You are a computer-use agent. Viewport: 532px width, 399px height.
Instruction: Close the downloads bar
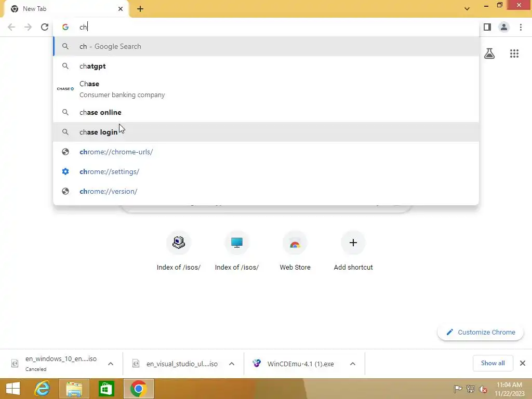(x=523, y=363)
